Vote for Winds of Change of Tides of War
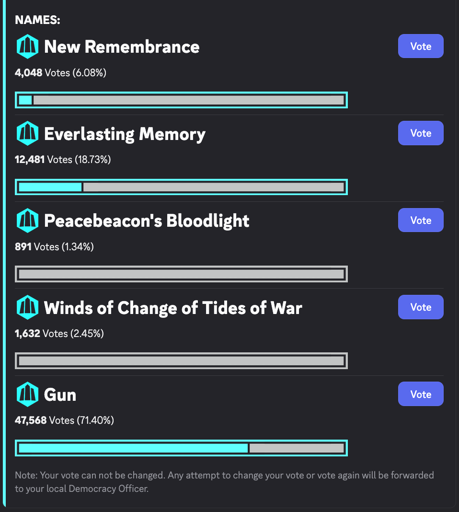This screenshot has height=512, width=459. tap(421, 307)
